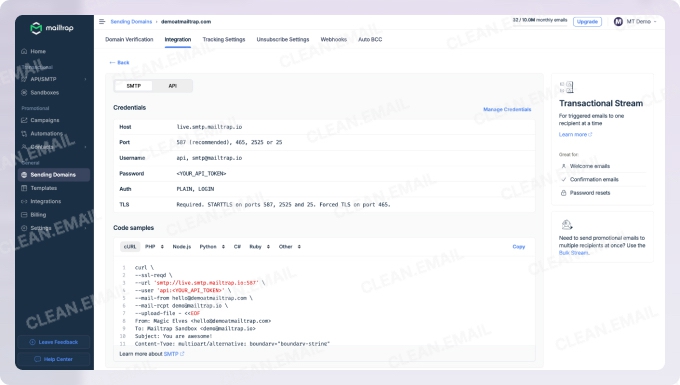Viewport: 680px width, 385px height.
Task: Open Learn more link under Transactional Stream
Action: point(575,134)
